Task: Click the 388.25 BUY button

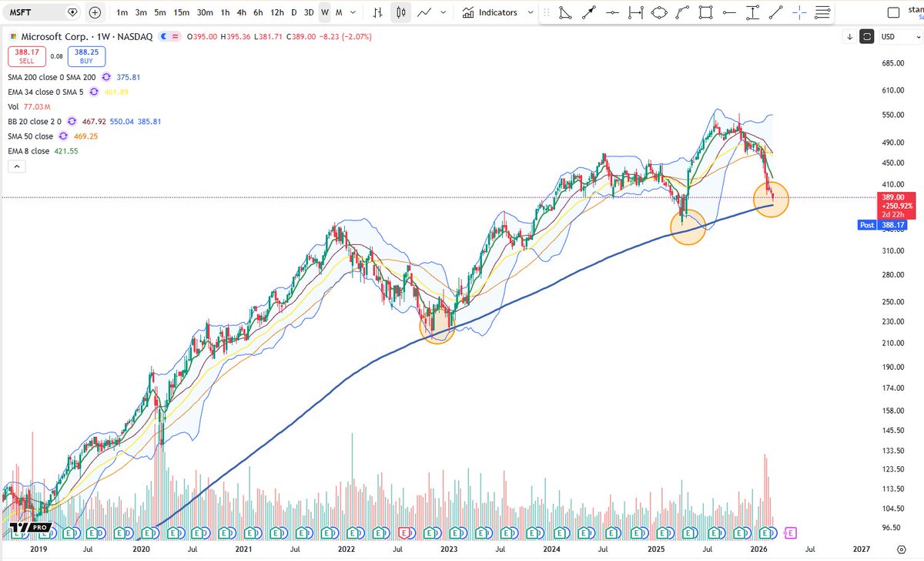Action: coord(87,55)
